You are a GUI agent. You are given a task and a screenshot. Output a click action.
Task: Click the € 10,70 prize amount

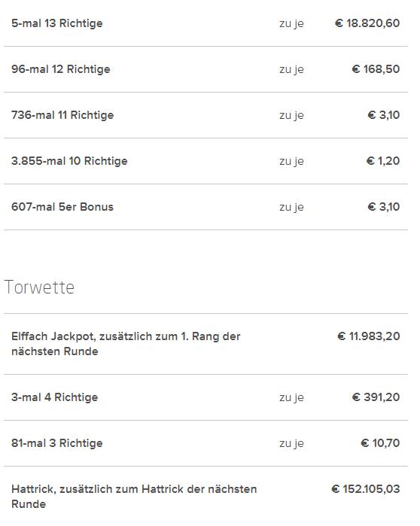coord(380,443)
